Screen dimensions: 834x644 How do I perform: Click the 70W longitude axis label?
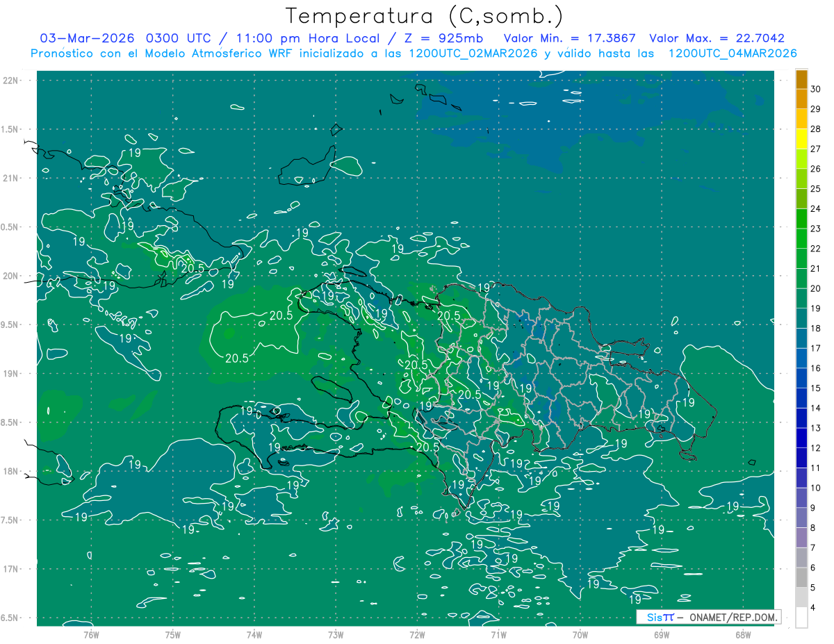click(580, 635)
